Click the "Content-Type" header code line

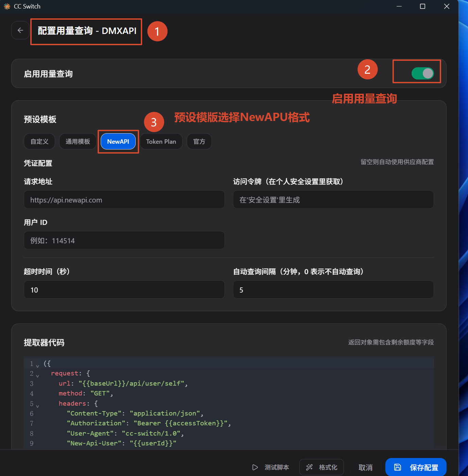pyautogui.click(x=135, y=413)
